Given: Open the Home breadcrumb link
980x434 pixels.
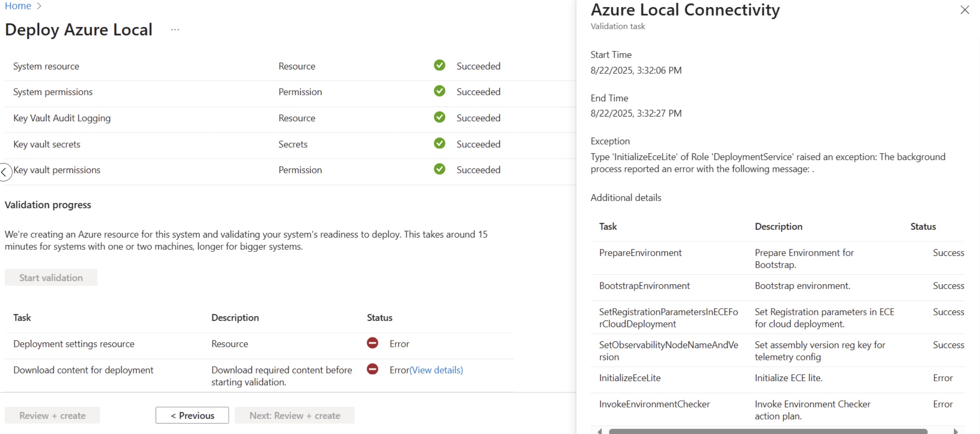Looking at the screenshot, I should (18, 6).
